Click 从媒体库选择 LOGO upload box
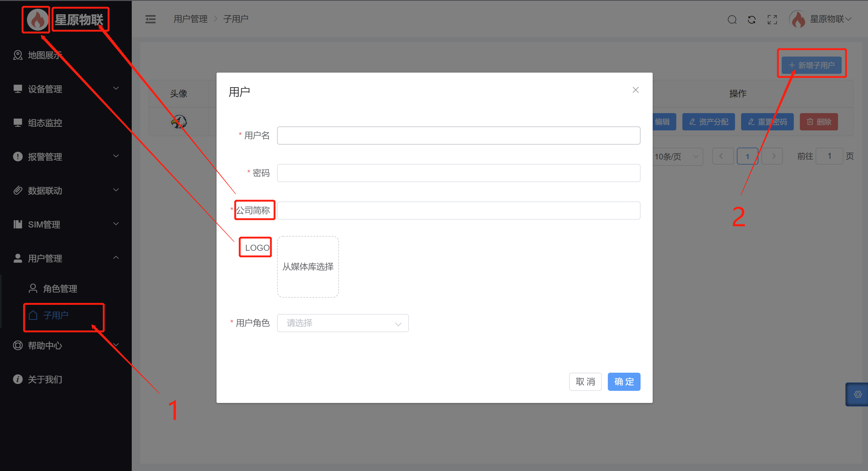This screenshot has width=868, height=471. 308,267
